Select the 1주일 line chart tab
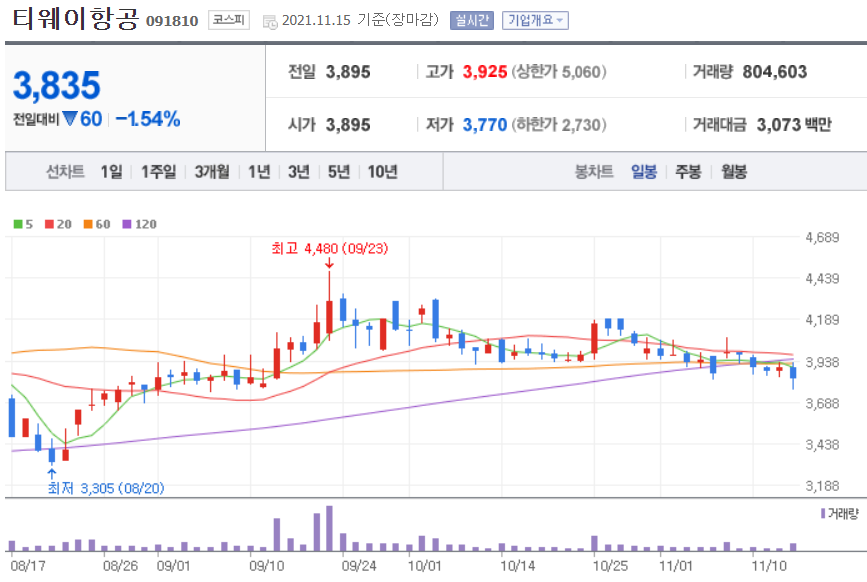Screen dimensions: 867x582 pyautogui.click(x=158, y=172)
